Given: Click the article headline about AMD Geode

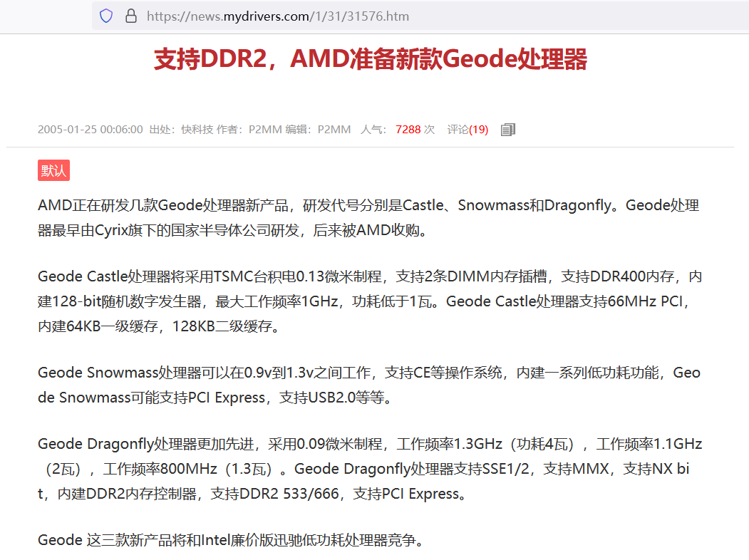Looking at the screenshot, I should coord(371,61).
